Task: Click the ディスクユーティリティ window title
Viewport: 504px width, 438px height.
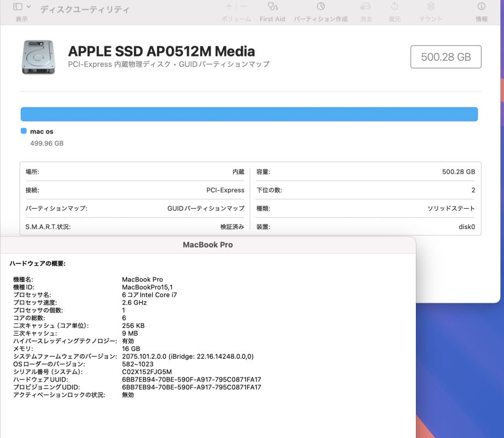Action: [85, 9]
